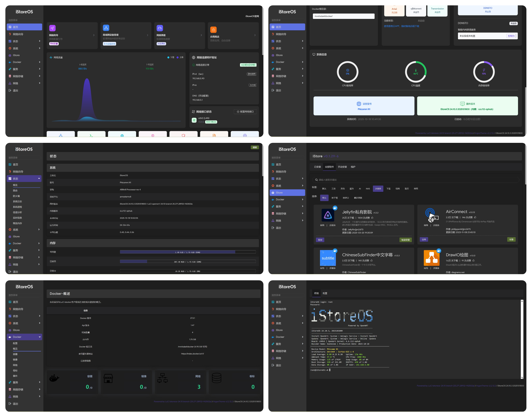Open 容器 under Docker in the Docker sidebar
The width and height of the screenshot is (532, 418).
(15, 354)
